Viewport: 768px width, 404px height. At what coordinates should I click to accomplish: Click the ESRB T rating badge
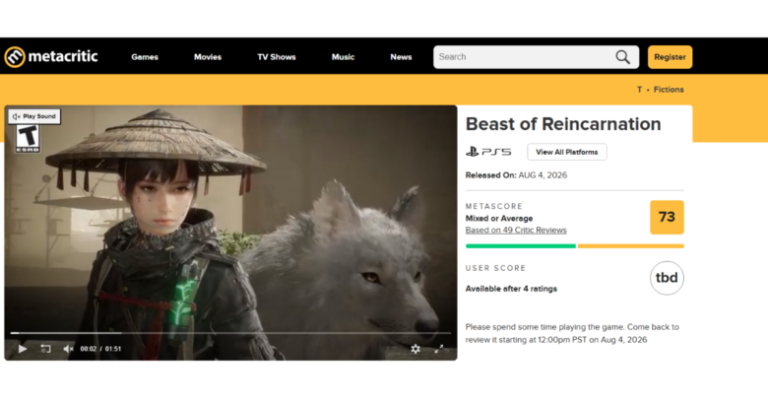(27, 139)
